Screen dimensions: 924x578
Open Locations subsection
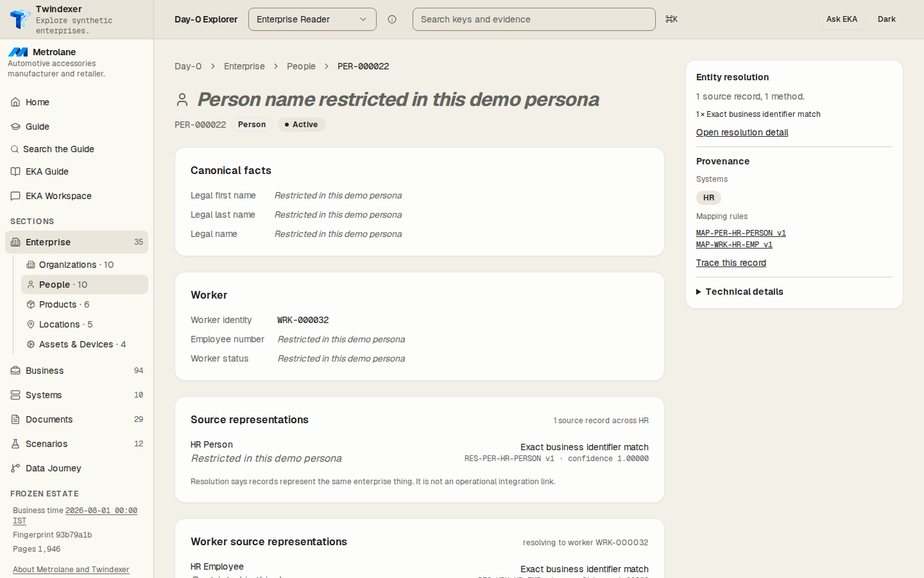click(85, 324)
